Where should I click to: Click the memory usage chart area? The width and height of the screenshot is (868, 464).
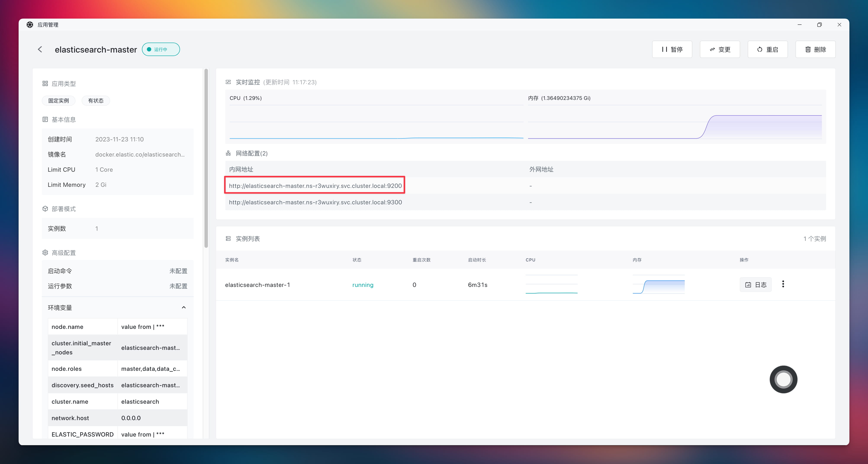coord(675,126)
